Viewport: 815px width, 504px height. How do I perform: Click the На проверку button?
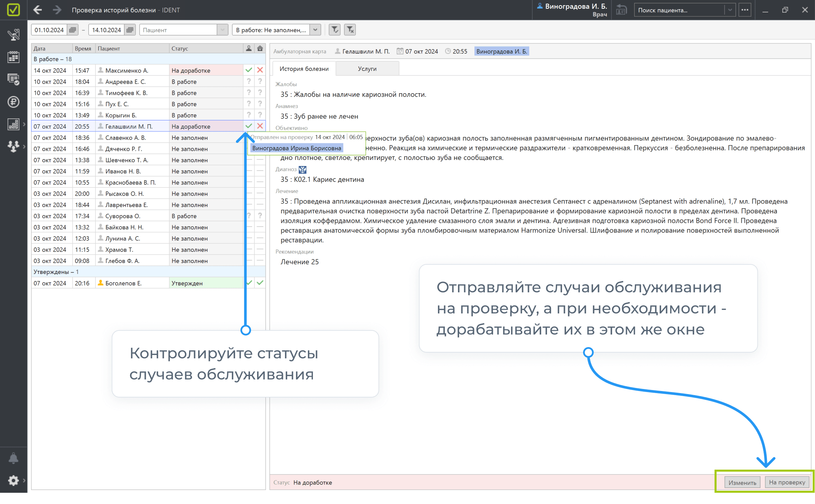[x=787, y=482]
